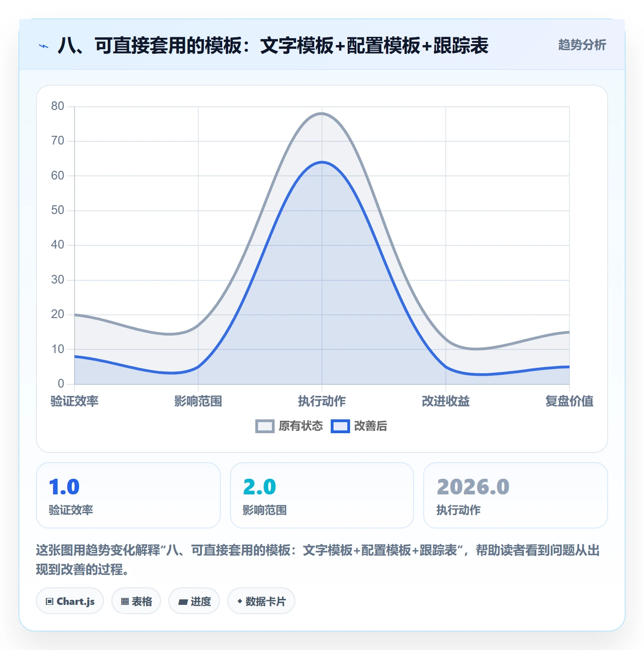Click the table grid icon in 表格 tag
This screenshot has height=650, width=644.
(x=125, y=601)
